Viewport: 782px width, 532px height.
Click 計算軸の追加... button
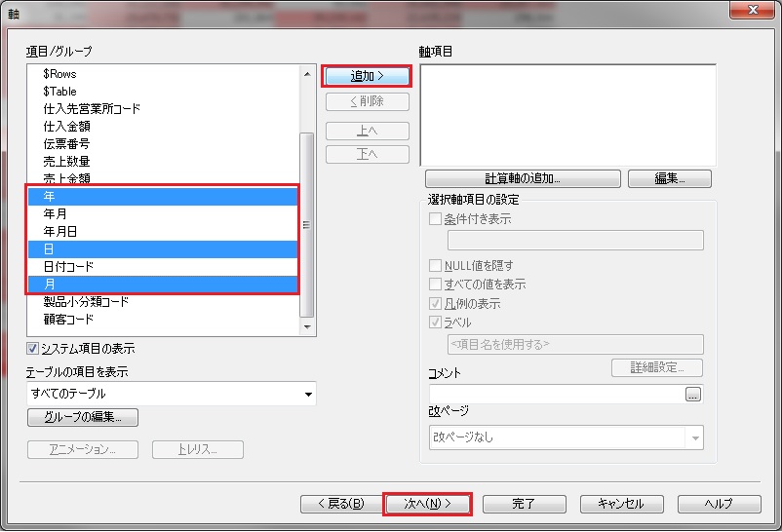tap(523, 179)
